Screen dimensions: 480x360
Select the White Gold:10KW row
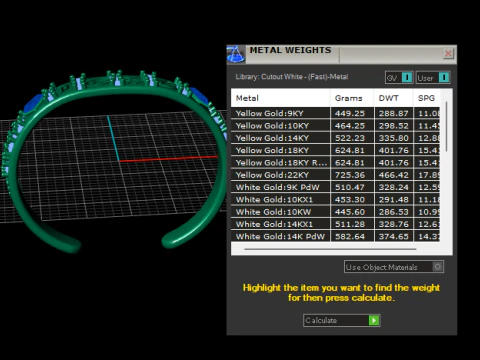click(335, 212)
